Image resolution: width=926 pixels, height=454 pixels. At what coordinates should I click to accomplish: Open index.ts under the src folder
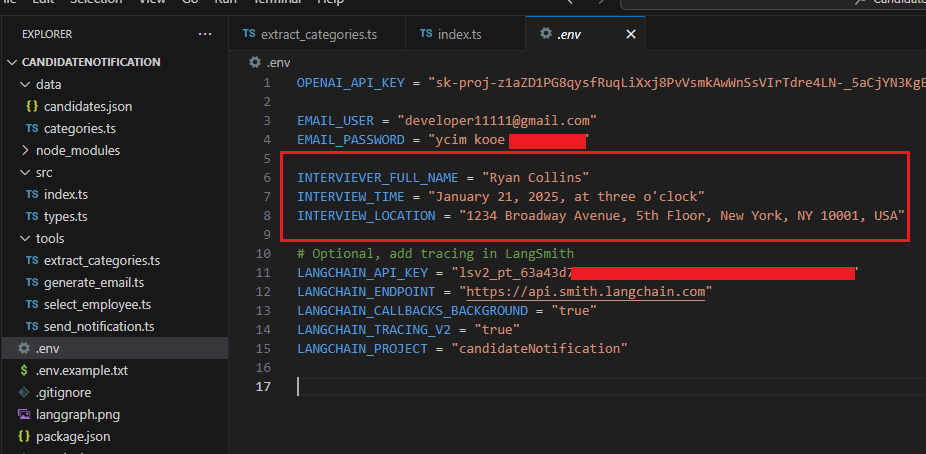[66, 194]
